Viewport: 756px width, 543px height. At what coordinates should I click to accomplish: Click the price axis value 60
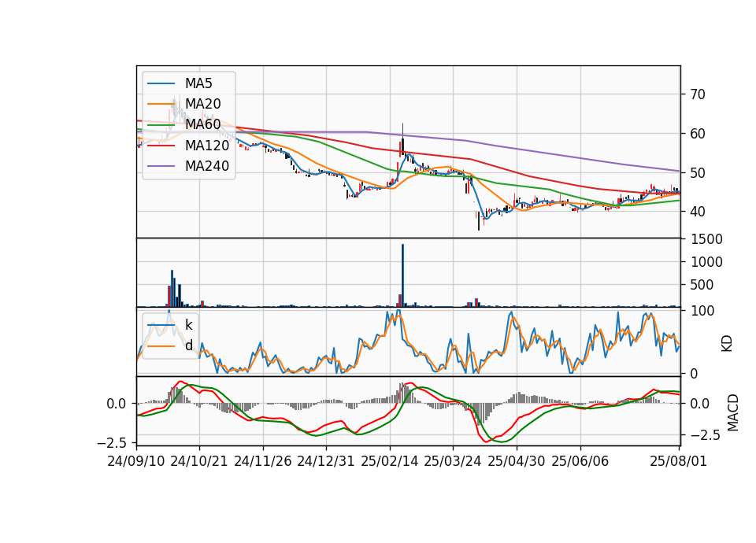coord(698,134)
